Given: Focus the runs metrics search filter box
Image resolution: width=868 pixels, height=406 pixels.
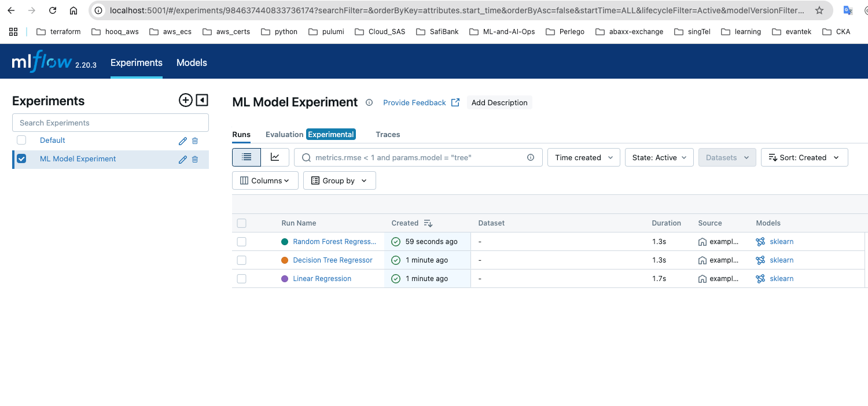Looking at the screenshot, I should (x=418, y=157).
